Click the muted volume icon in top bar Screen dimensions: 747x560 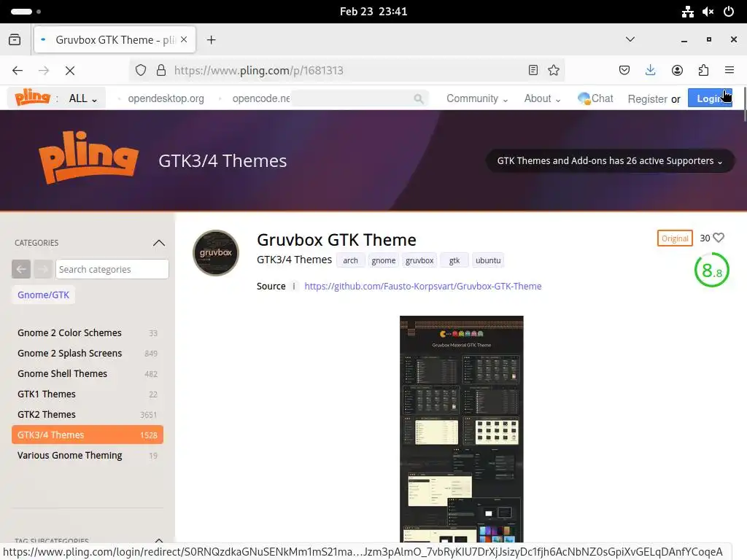[708, 12]
